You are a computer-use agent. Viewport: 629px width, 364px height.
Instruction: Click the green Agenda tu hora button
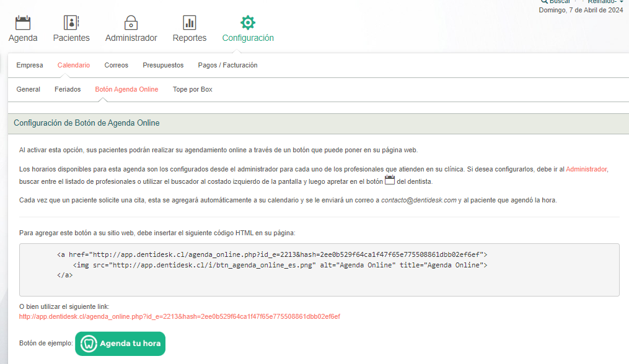coord(120,344)
